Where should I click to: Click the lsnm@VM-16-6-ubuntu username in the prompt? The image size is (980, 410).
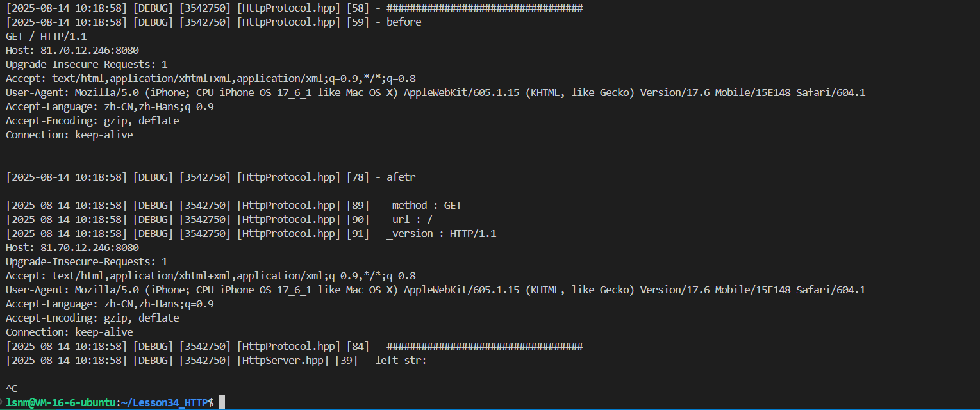click(x=62, y=402)
